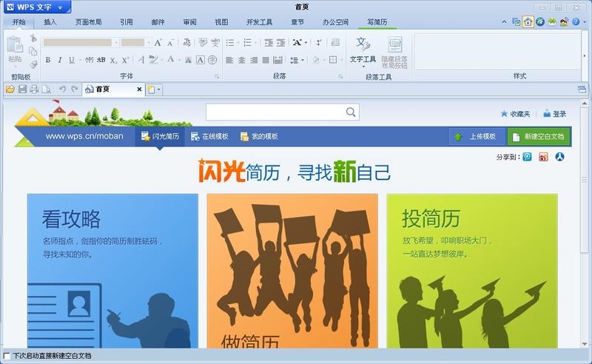Select Align Right in the paragraph group
The height and width of the screenshot is (364, 592).
[254, 60]
